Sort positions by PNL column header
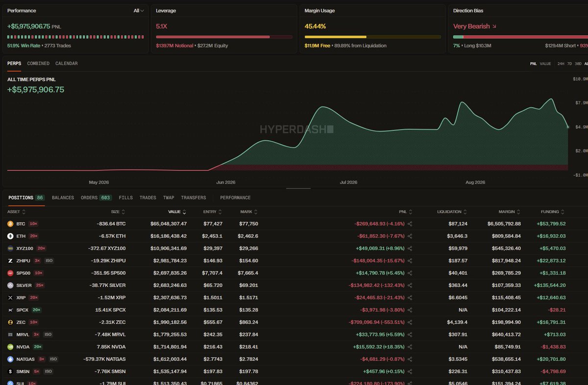The image size is (588, 385). 406,212
